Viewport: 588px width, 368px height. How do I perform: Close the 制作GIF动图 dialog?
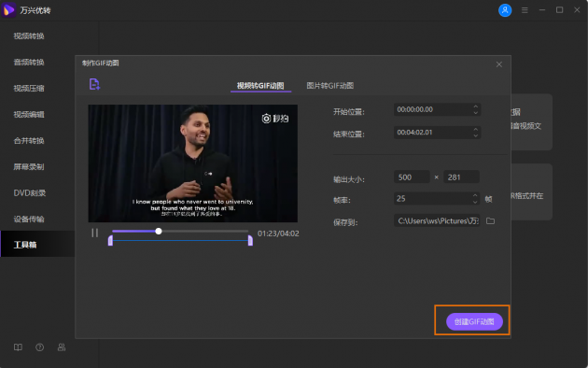(x=499, y=64)
